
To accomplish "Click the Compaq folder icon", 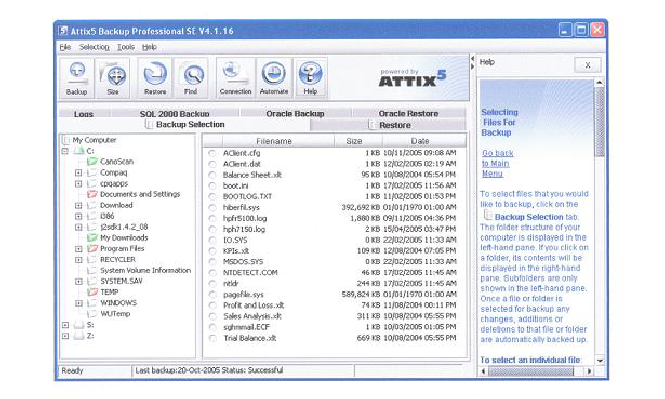I will pos(92,173).
